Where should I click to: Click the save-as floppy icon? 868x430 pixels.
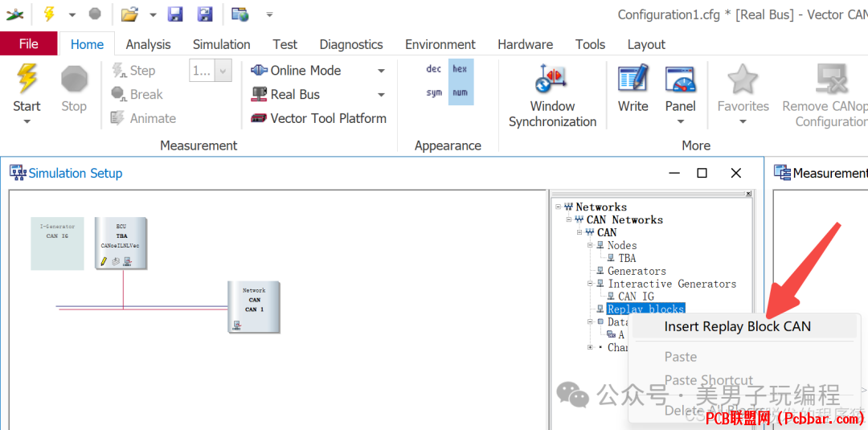coord(205,14)
